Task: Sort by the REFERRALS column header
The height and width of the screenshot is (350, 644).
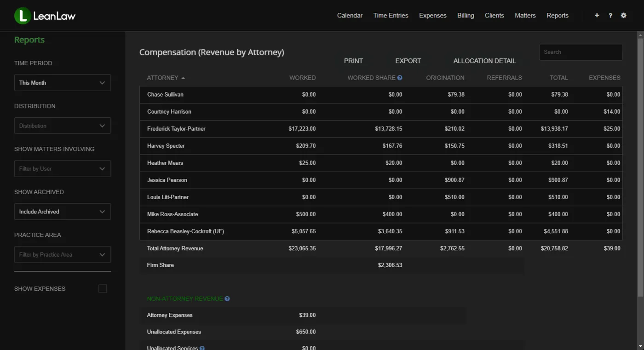Action: pos(504,78)
